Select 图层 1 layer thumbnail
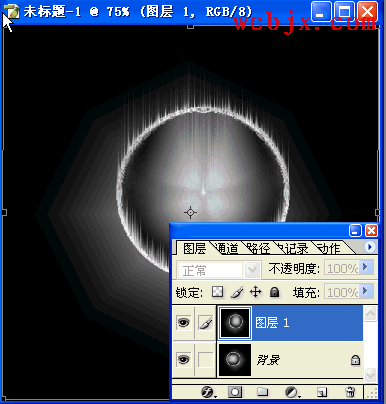The height and width of the screenshot is (404, 386). (235, 323)
